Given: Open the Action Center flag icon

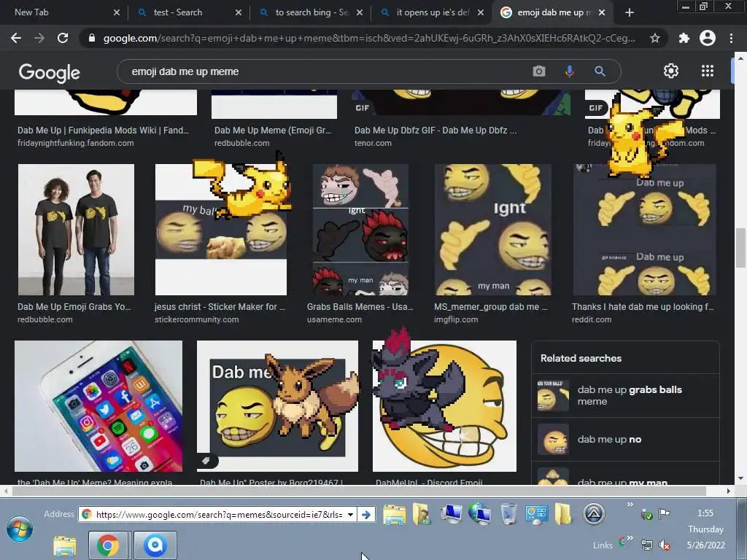Looking at the screenshot, I should pos(664,513).
